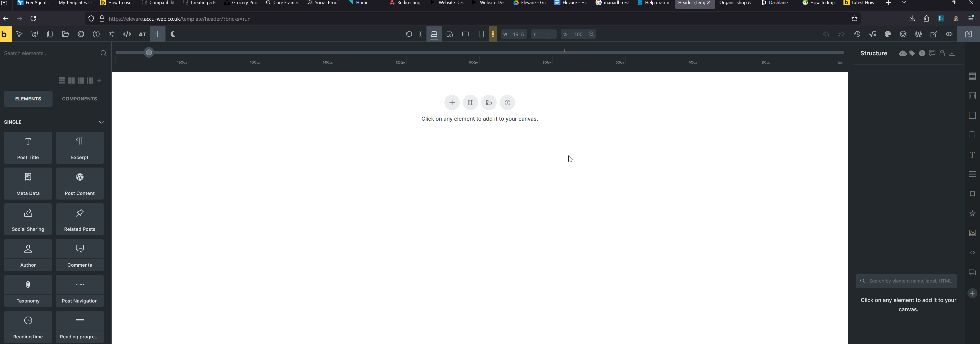This screenshot has width=980, height=344.
Task: Toggle the Structure panel lock icon
Action: (x=942, y=53)
